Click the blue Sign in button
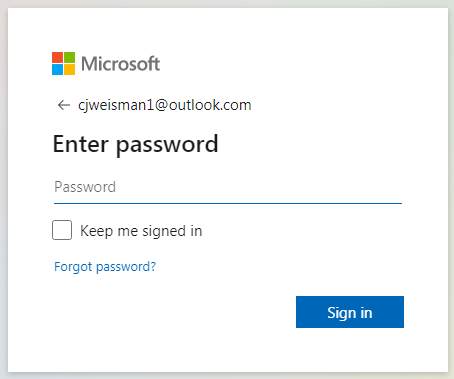454x379 pixels. (x=350, y=312)
